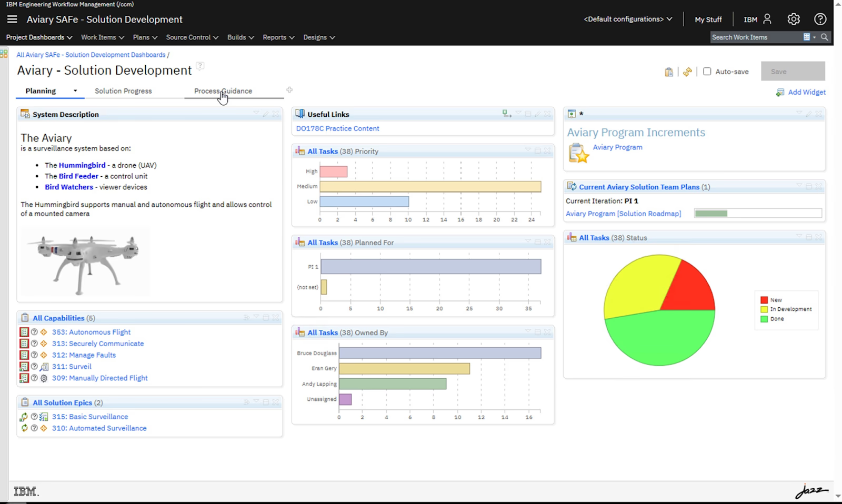The image size is (842, 504).
Task: Open the work item search options icon
Action: pyautogui.click(x=809, y=37)
